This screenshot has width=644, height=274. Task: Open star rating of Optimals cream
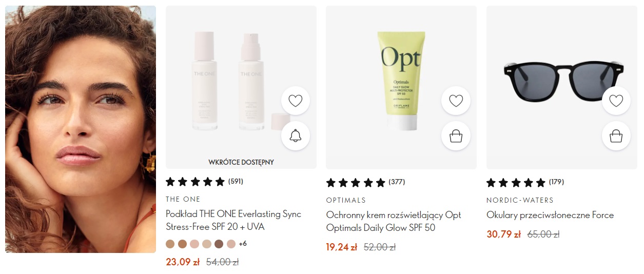pyautogui.click(x=356, y=182)
